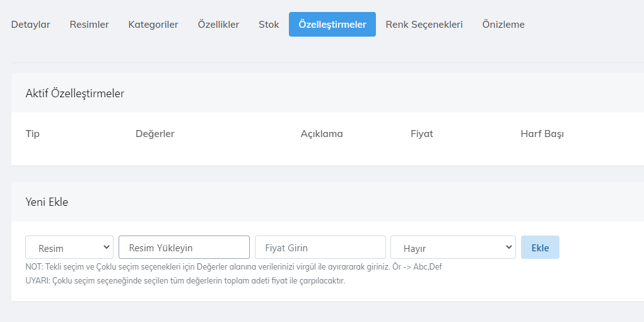Expand the Resim type dropdown
Image resolution: width=644 pixels, height=322 pixels.
(69, 247)
